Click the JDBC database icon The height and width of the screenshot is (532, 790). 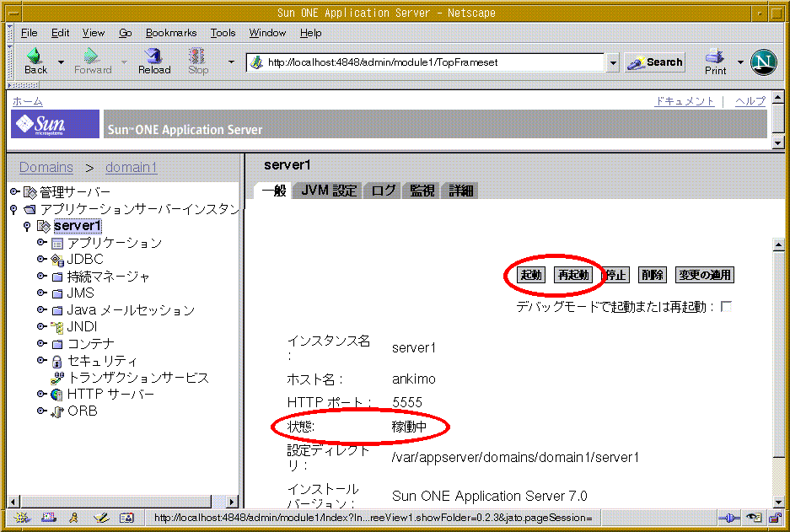[x=57, y=260]
